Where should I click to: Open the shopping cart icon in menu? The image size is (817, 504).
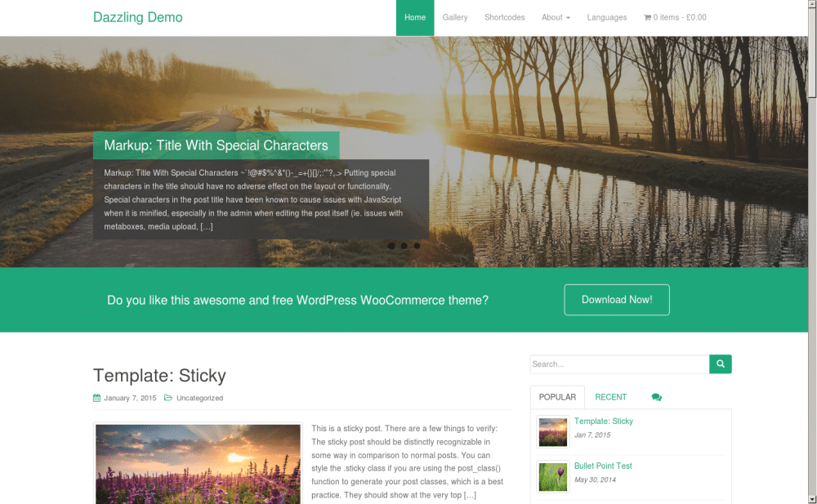click(x=648, y=17)
